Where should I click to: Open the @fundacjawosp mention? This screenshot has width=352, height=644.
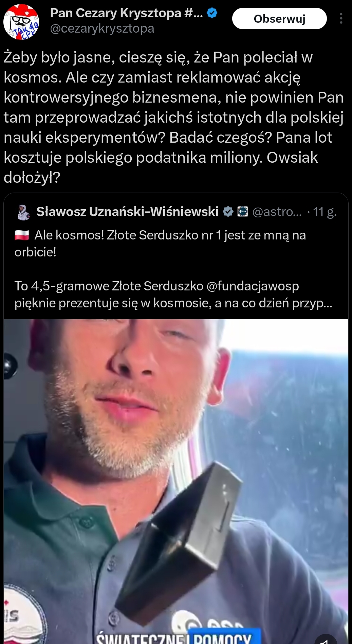tap(253, 286)
